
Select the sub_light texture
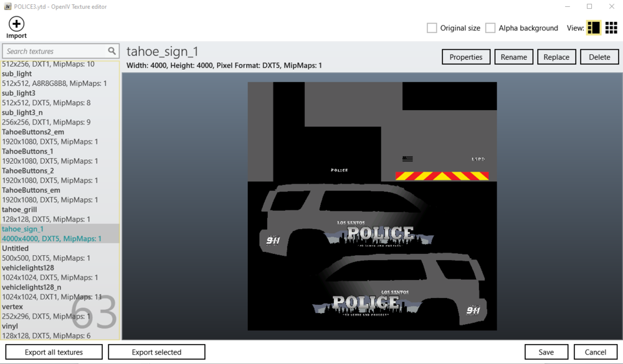[x=60, y=78]
